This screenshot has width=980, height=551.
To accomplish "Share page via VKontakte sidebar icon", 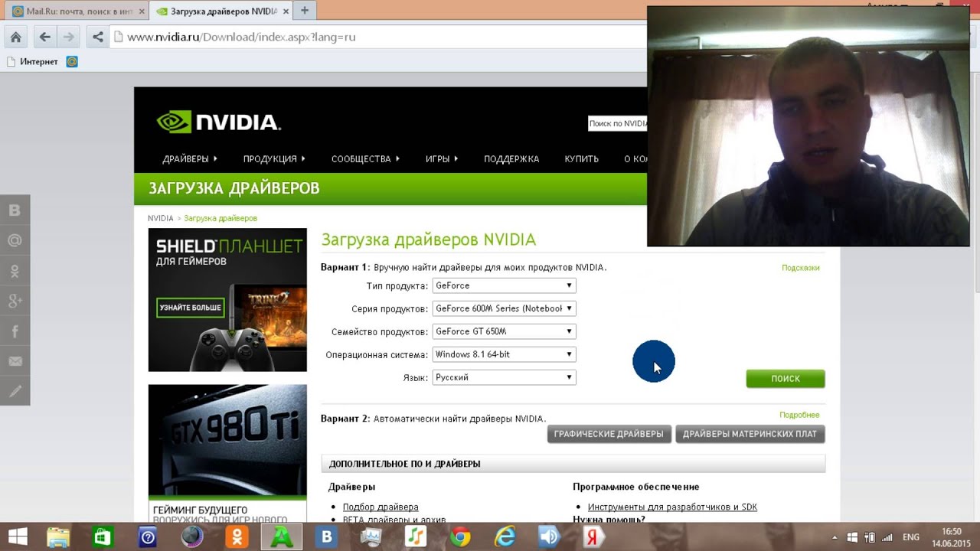I will 15,210.
